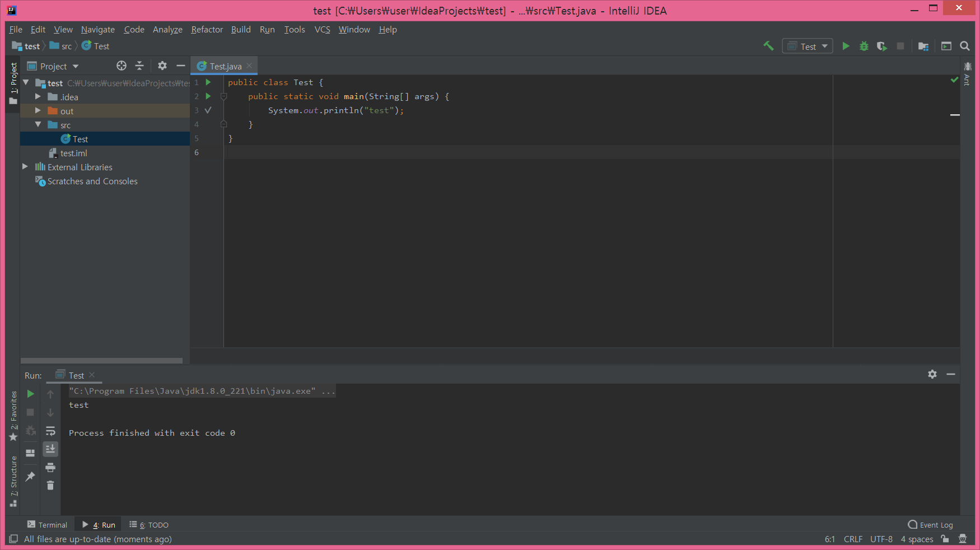This screenshot has width=980, height=550.
Task: Open the Project view selector dropdown
Action: (53, 66)
